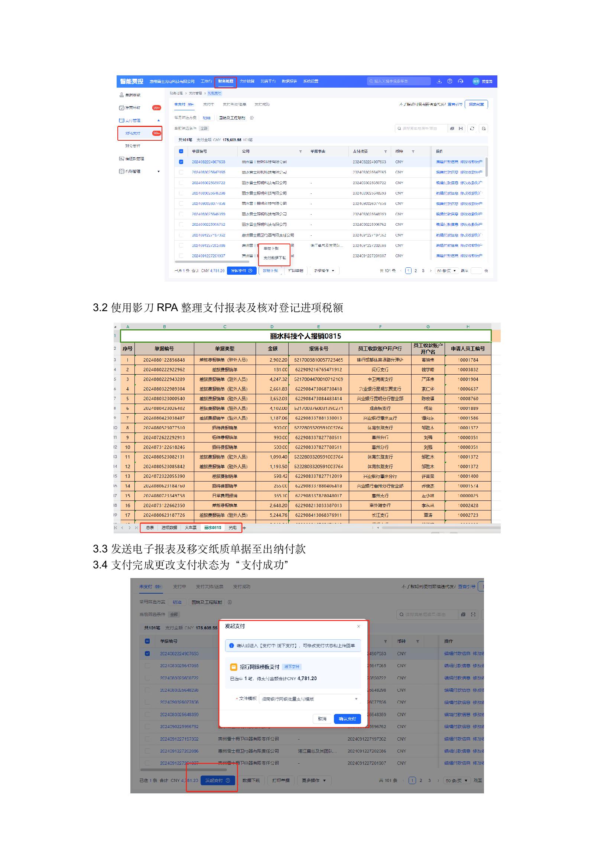This screenshot has width=614, height=868.
Task: Open the 财务处理 top menu tab
Action: point(225,82)
